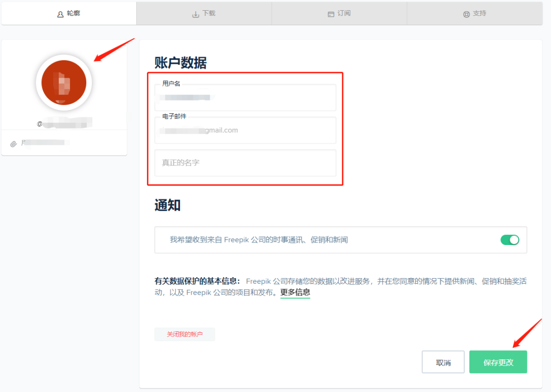This screenshot has width=551, height=392.
Task: Click the 真正的名字 text field
Action: pyautogui.click(x=245, y=163)
